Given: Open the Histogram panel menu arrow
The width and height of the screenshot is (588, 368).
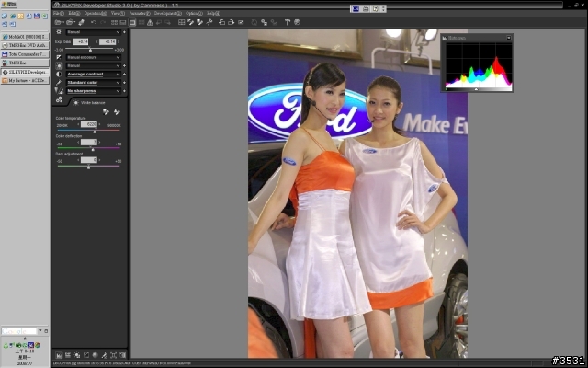Looking at the screenshot, I should pos(508,38).
